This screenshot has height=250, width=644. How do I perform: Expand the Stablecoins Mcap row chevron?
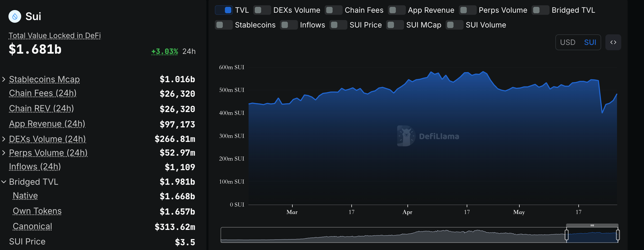point(4,79)
